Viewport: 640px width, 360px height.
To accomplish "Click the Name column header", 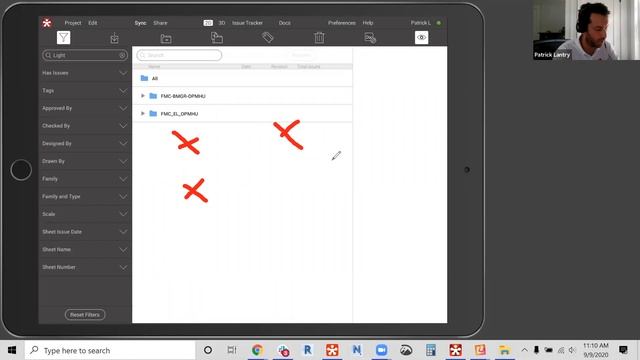I will [x=154, y=67].
